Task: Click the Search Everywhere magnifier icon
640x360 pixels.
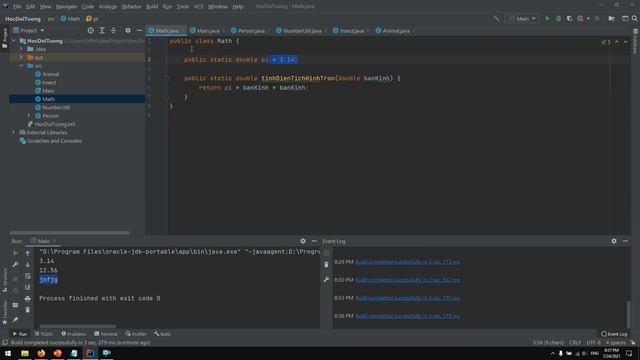Action: pyautogui.click(x=635, y=19)
